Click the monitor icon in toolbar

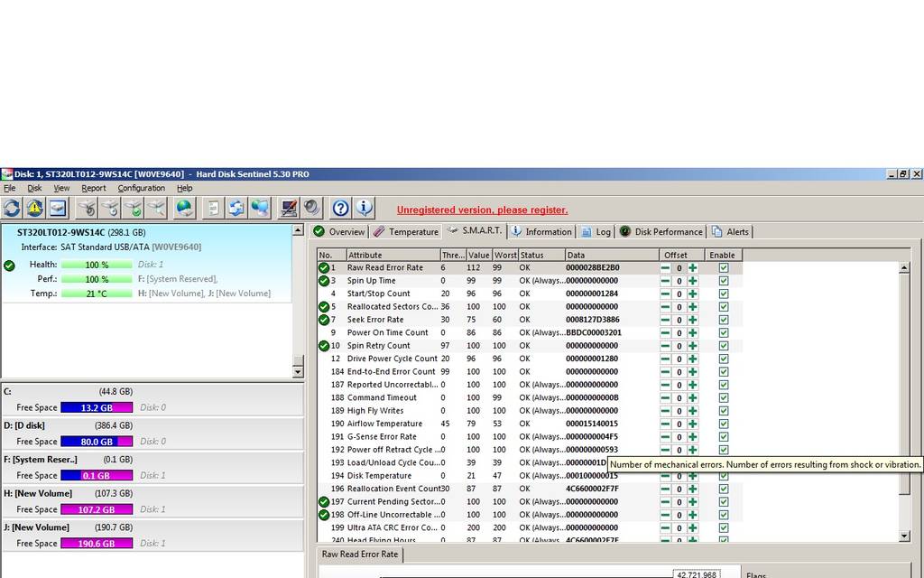289,209
